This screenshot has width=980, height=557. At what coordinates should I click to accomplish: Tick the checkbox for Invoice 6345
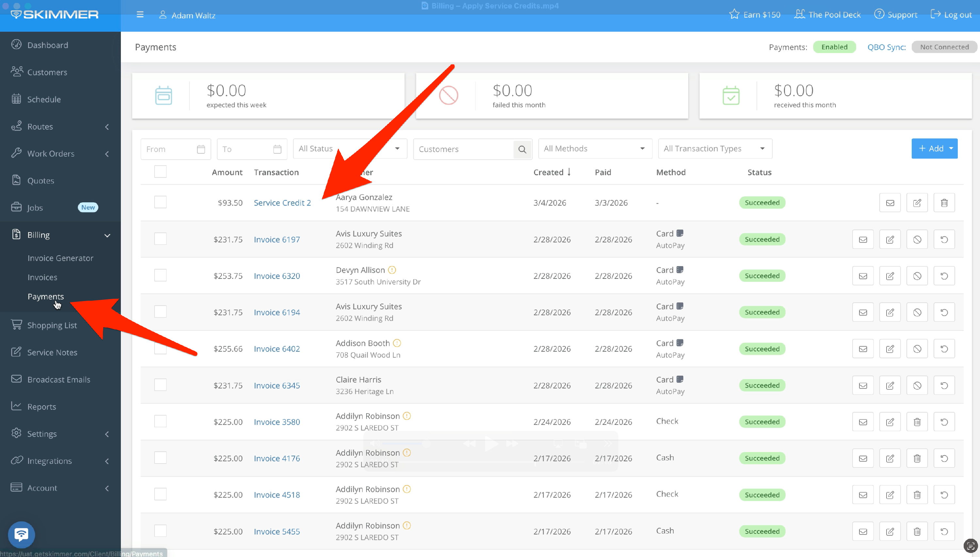coord(160,385)
